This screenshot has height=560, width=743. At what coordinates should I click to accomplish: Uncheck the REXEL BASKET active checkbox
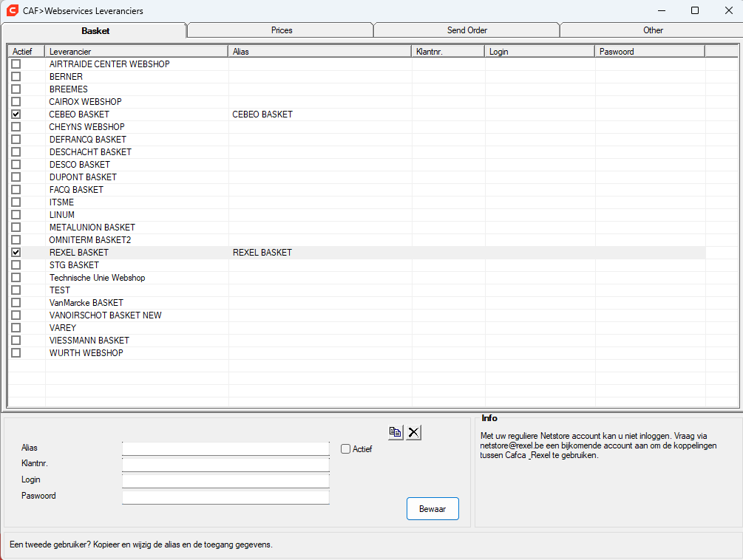[x=16, y=253]
